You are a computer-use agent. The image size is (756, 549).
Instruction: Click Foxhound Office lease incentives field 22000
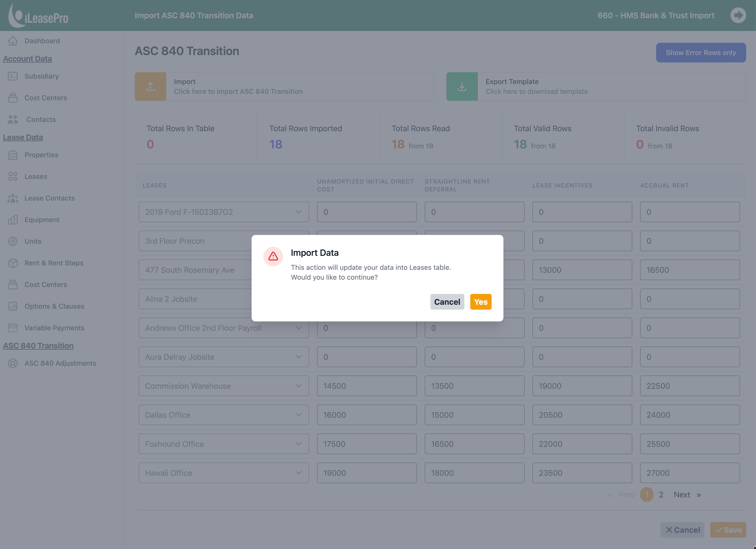(x=582, y=444)
